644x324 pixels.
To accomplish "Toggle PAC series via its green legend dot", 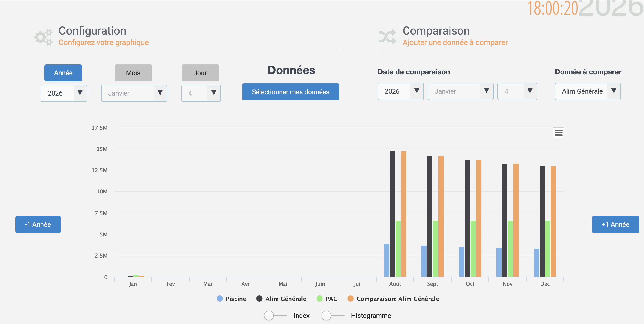I will coord(319,299).
